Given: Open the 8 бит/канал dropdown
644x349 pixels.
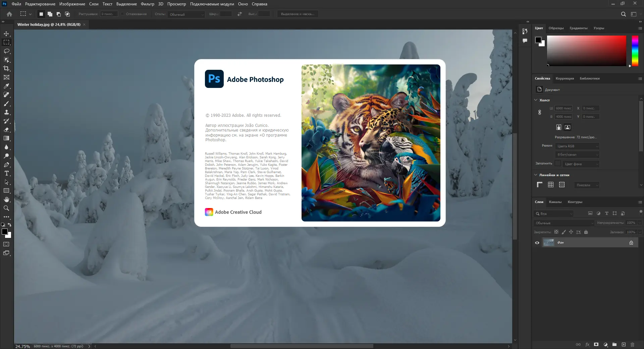Looking at the screenshot, I should coord(577,155).
